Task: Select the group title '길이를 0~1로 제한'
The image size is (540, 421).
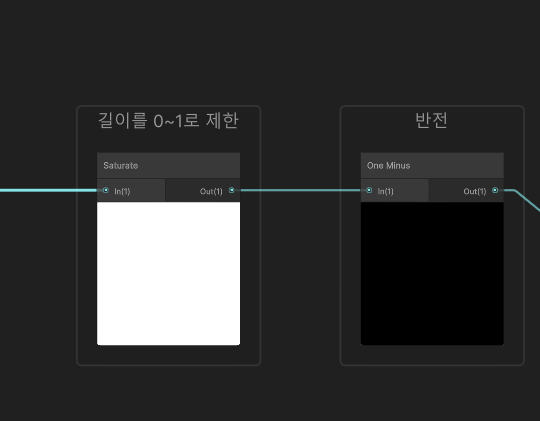Action: pos(168,121)
